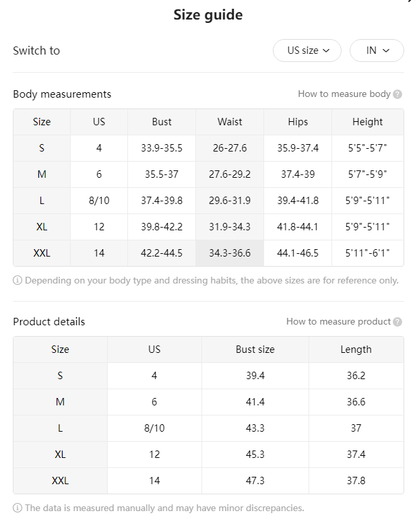Image resolution: width=415 pixels, height=532 pixels.
Task: Click info icon before body type disclaimer
Action: (18, 280)
